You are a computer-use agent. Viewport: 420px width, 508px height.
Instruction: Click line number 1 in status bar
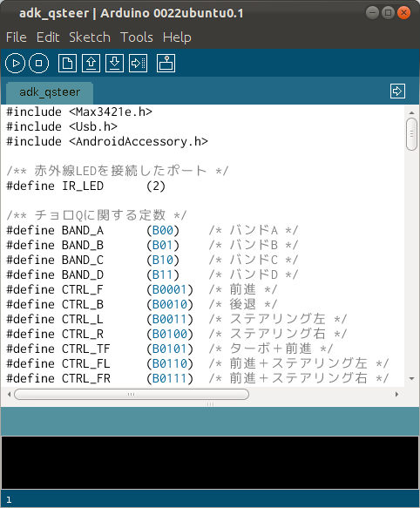pyautogui.click(x=9, y=499)
